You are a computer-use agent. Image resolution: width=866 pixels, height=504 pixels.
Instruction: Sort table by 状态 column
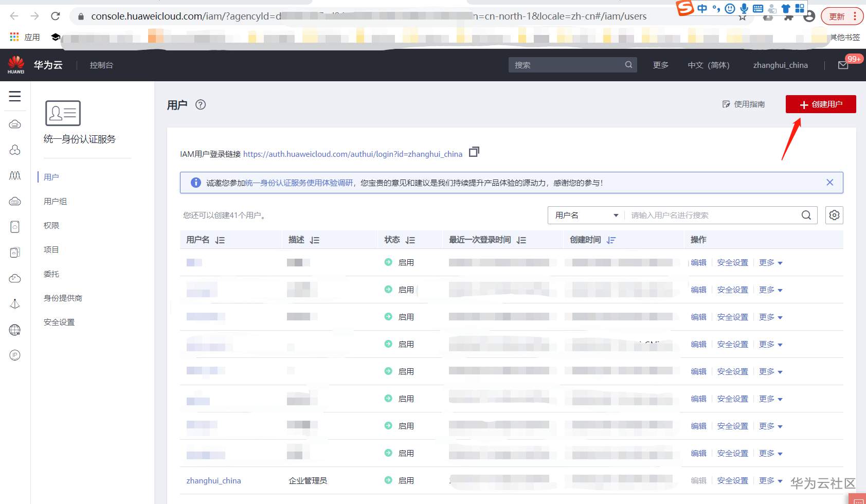[x=410, y=240]
